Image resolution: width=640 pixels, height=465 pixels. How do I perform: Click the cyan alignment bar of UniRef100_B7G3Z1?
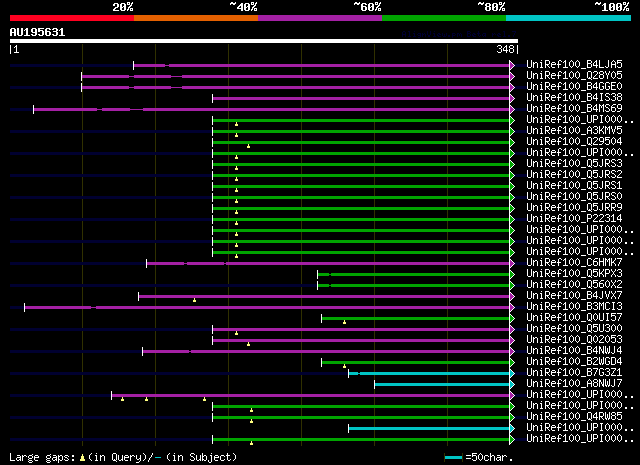tap(429, 374)
